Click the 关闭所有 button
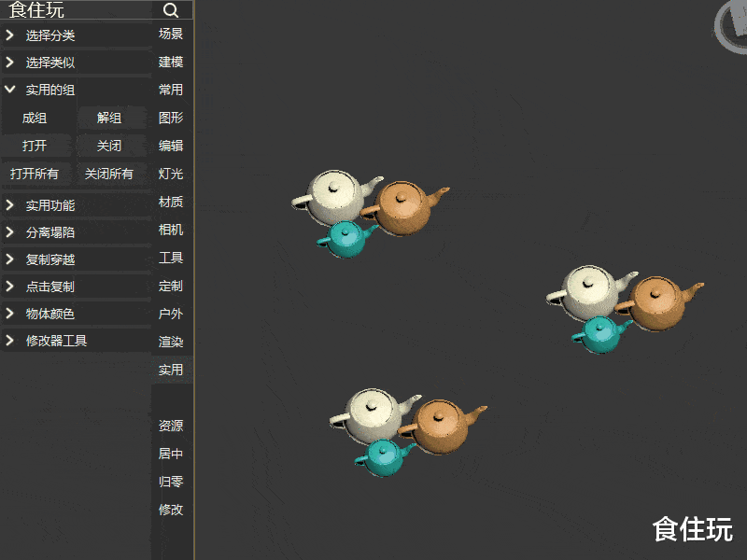The width and height of the screenshot is (747, 560). pos(109,174)
